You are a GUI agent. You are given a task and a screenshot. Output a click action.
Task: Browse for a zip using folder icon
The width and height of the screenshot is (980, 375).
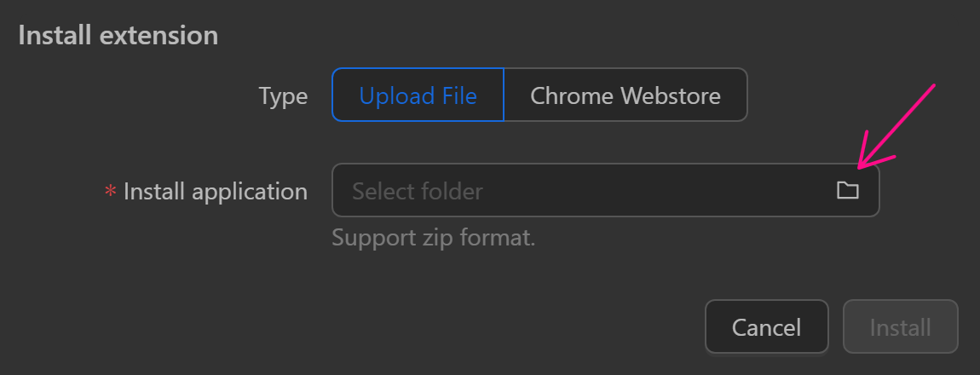click(x=847, y=191)
